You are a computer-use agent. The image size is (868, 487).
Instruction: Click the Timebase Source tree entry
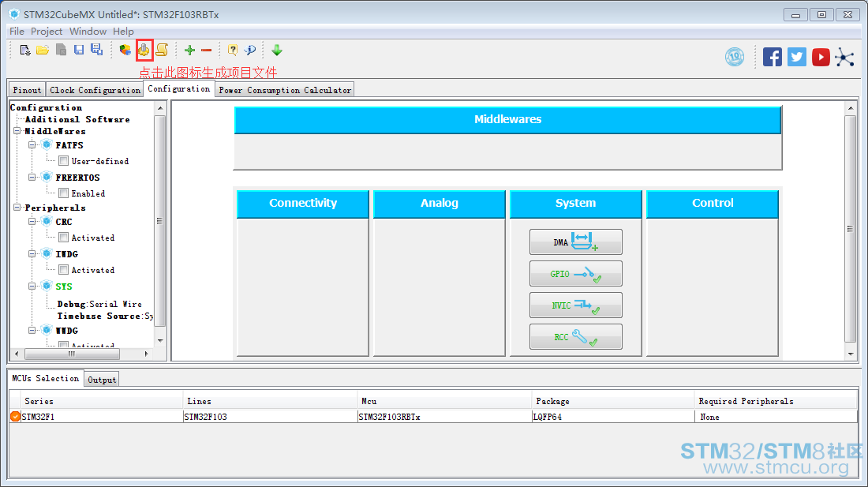click(x=105, y=316)
